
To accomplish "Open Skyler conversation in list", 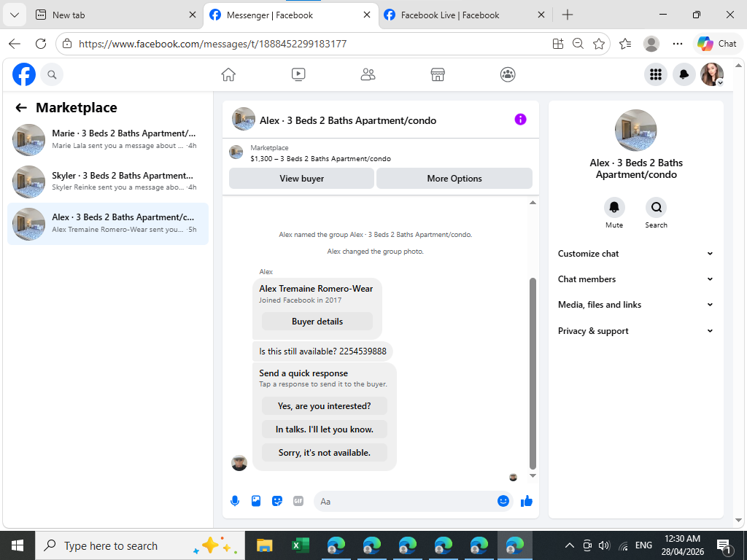I will pos(108,182).
